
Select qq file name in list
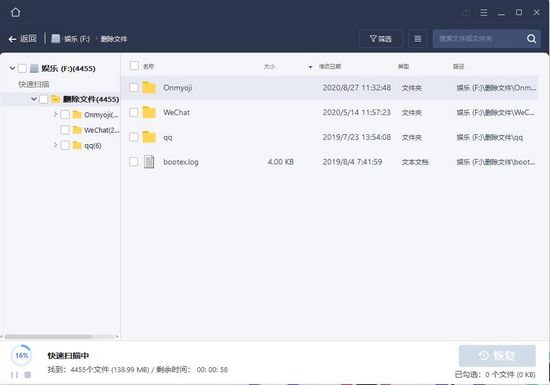(168, 138)
